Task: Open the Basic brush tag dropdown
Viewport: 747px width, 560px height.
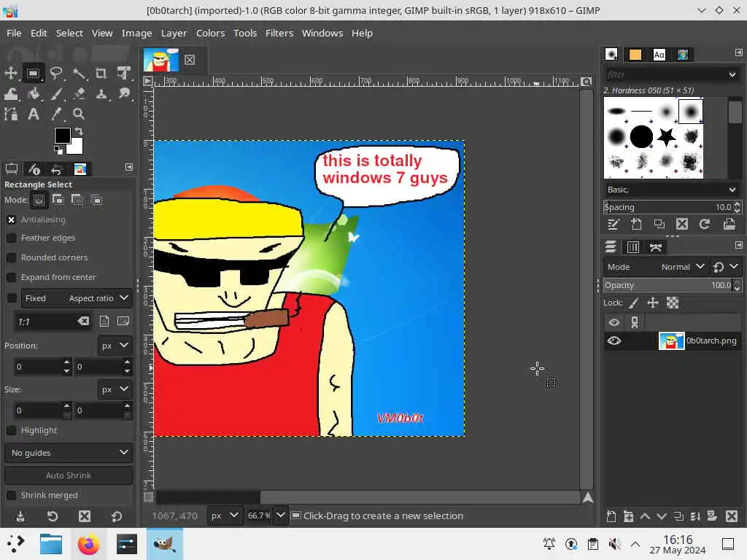Action: (672, 190)
